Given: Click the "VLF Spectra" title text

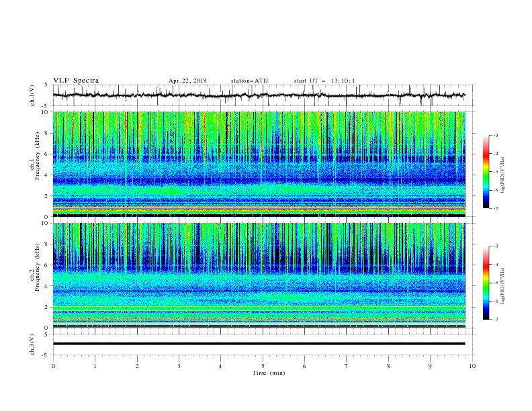Looking at the screenshot, I should [76, 81].
